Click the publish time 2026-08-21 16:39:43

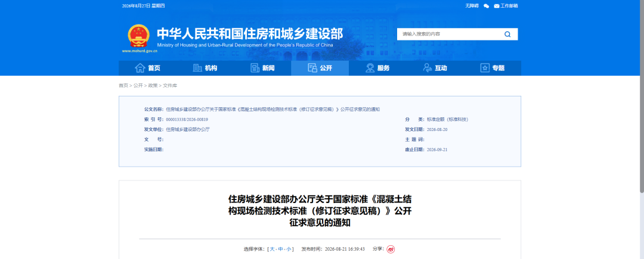point(345,249)
